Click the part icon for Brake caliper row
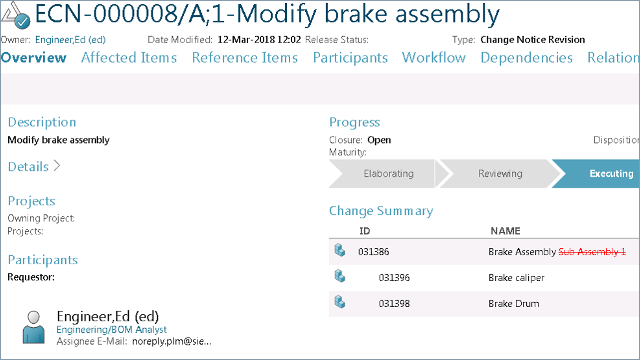 pyautogui.click(x=340, y=276)
